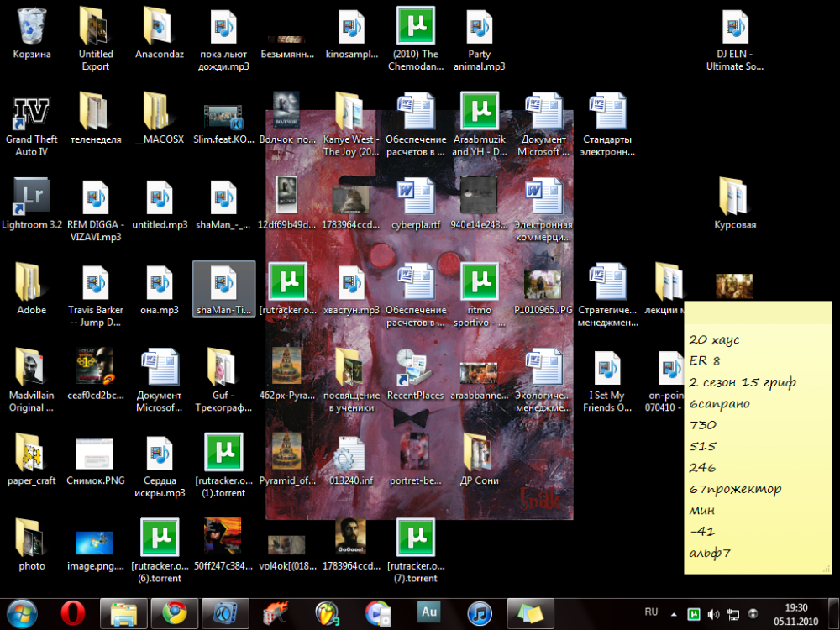Screen dimensions: 840x630
Task: Click the Windows Start button
Action: [23, 614]
